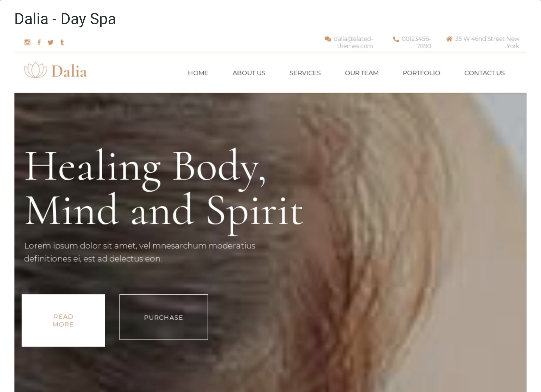Click the Dalia lotus logo
This screenshot has height=392, width=541.
[x=55, y=71]
